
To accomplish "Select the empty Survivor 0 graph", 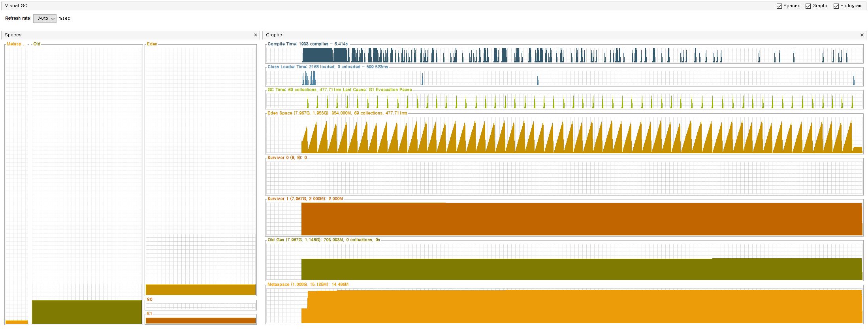I will [564, 178].
